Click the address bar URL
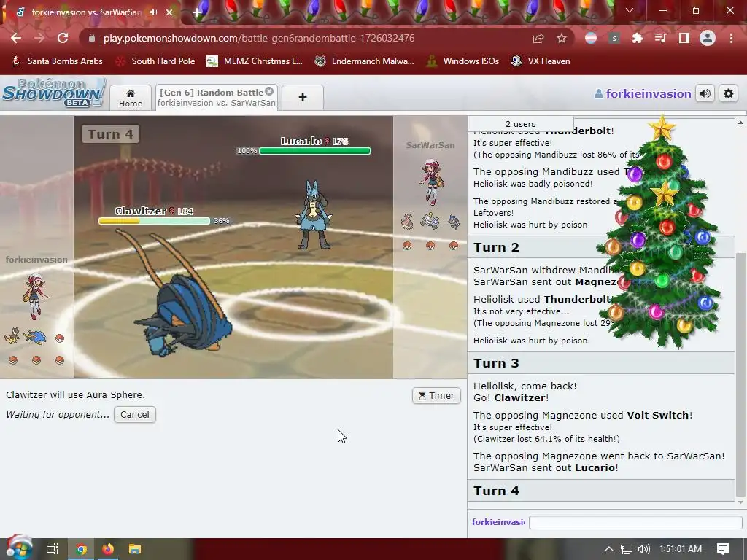This screenshot has width=747, height=560. coord(259,38)
